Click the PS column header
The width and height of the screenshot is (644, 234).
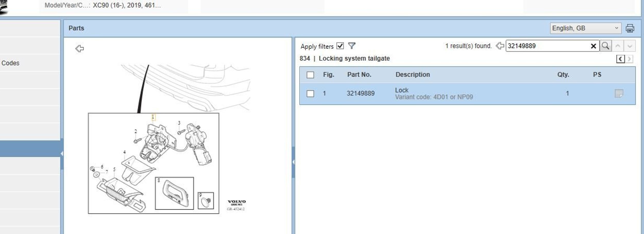coord(597,75)
